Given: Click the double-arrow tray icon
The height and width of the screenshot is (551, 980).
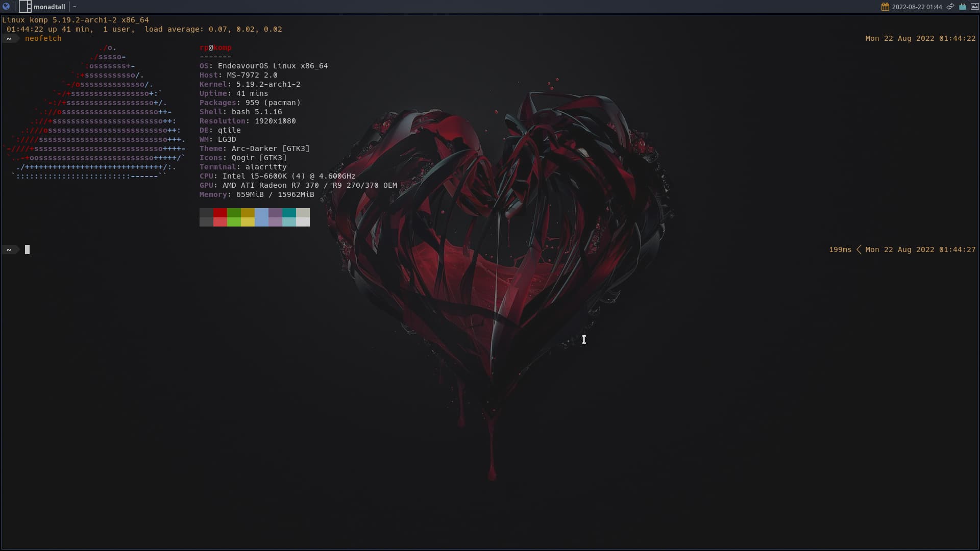Looking at the screenshot, I should pos(950,7).
